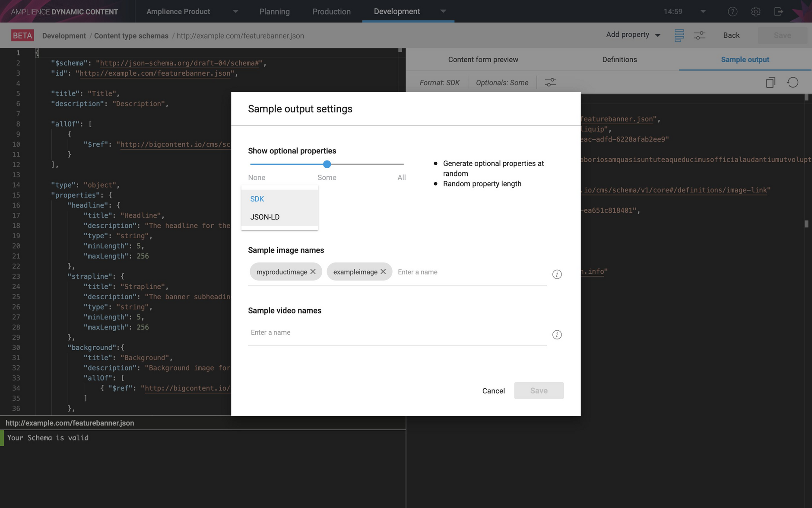Select the SDK format option
The width and height of the screenshot is (812, 508).
257,199
